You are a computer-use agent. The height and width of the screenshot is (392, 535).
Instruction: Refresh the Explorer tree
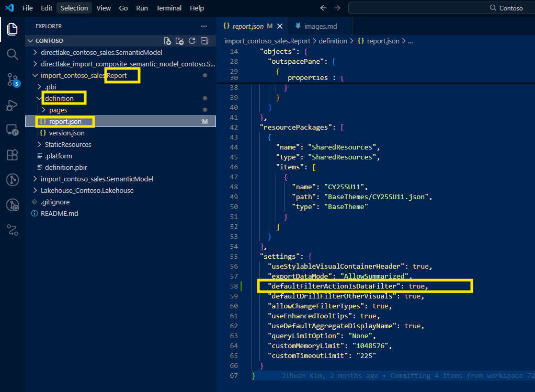(x=192, y=41)
